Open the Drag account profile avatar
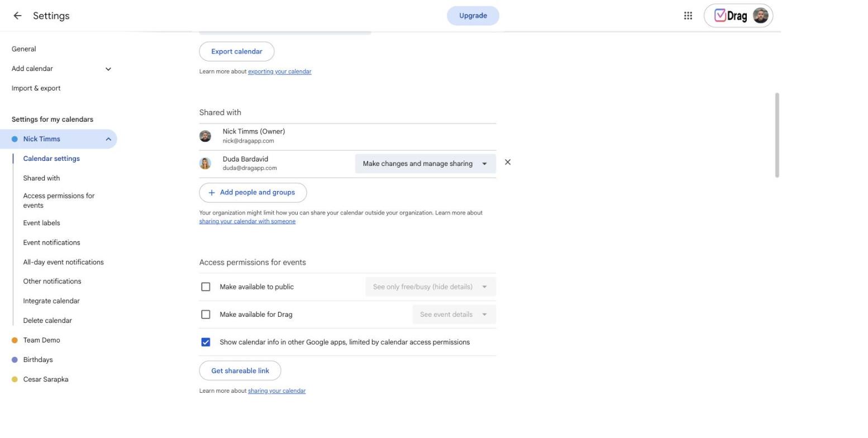The image size is (868, 438). coord(760,16)
